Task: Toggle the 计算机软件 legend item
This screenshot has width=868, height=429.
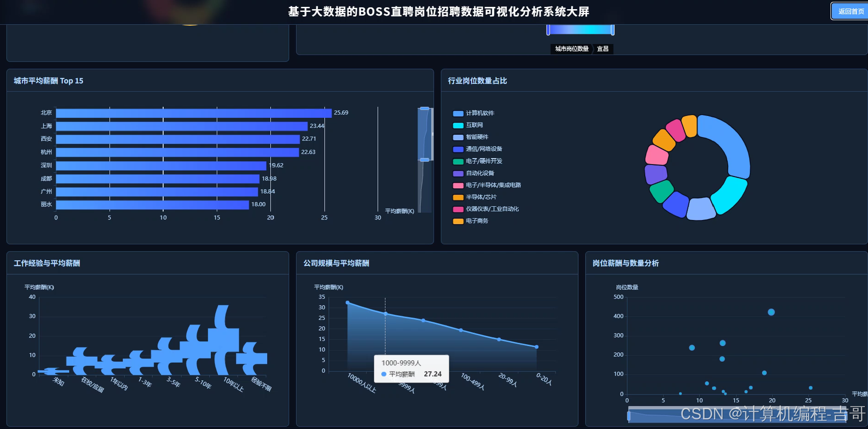Action: pyautogui.click(x=473, y=113)
